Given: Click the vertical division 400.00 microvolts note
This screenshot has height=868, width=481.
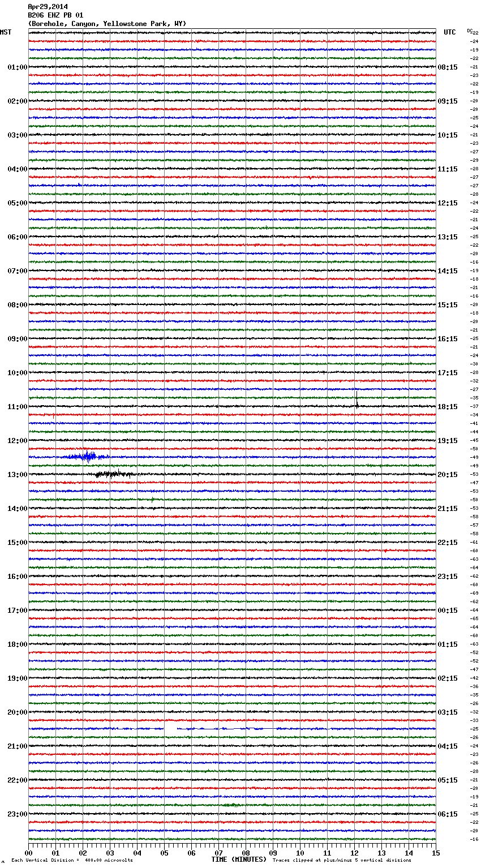Looking at the screenshot, I should tap(72, 860).
